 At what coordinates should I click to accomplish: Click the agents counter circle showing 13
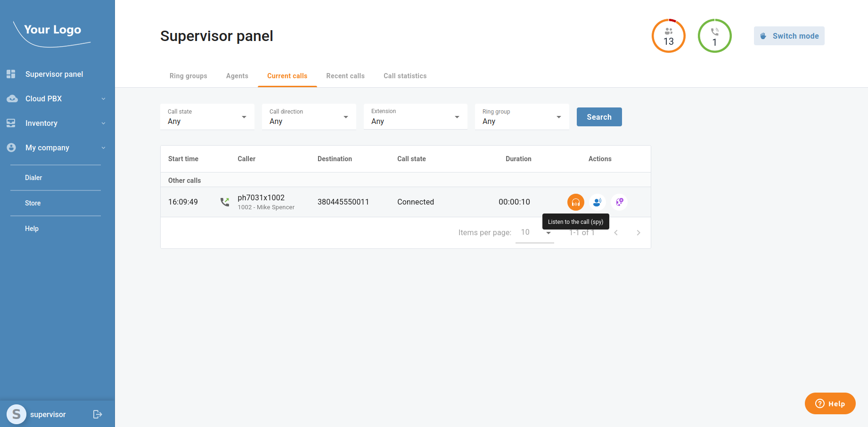(x=668, y=36)
